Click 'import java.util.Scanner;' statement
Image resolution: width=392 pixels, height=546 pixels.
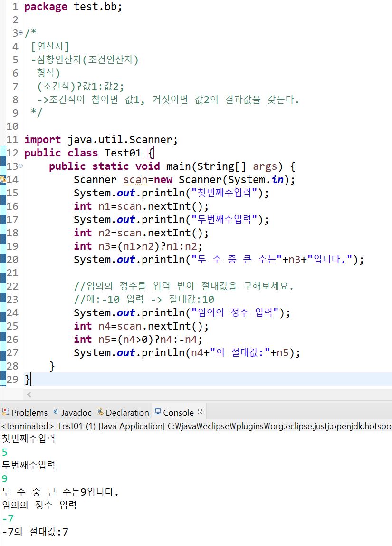pyautogui.click(x=101, y=140)
